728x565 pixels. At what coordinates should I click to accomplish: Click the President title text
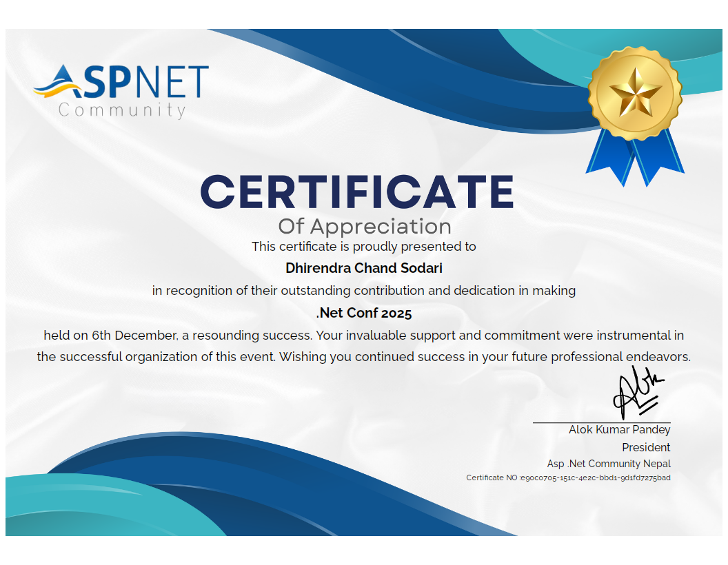click(646, 447)
